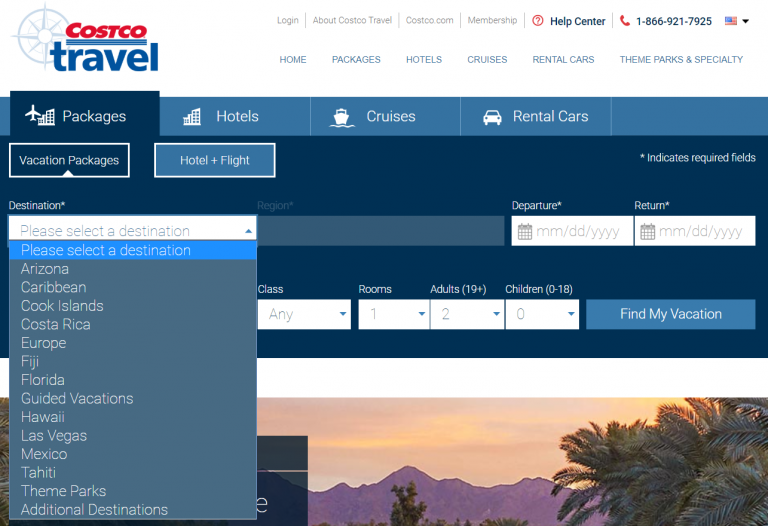Click the red phone icon
The height and width of the screenshot is (526, 768).
pos(625,21)
